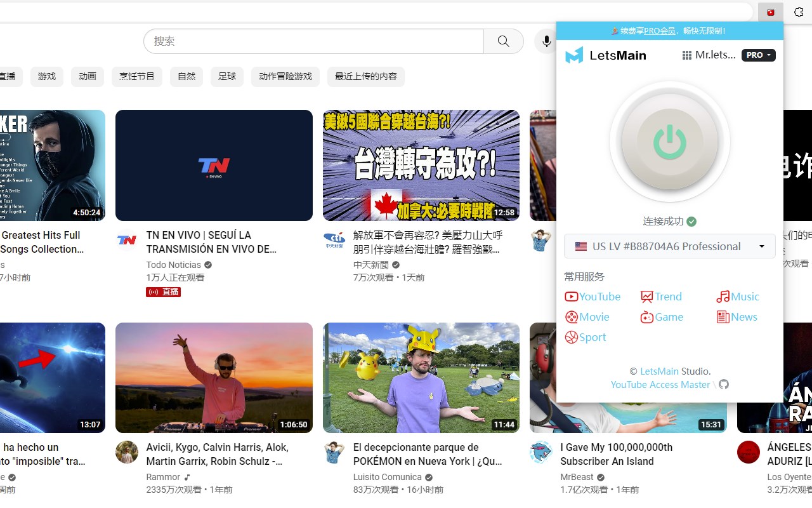Click the YouTube search magnifier button
Screen dimensions: 812x508
[504, 41]
